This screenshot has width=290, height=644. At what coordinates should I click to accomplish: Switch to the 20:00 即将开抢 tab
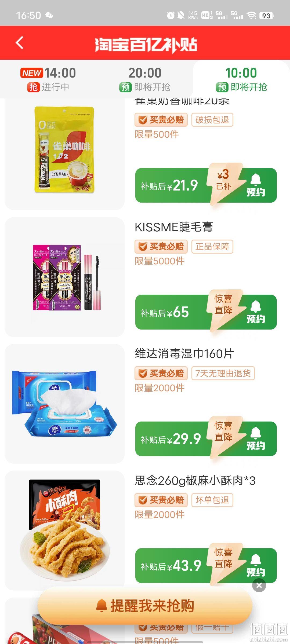click(145, 79)
